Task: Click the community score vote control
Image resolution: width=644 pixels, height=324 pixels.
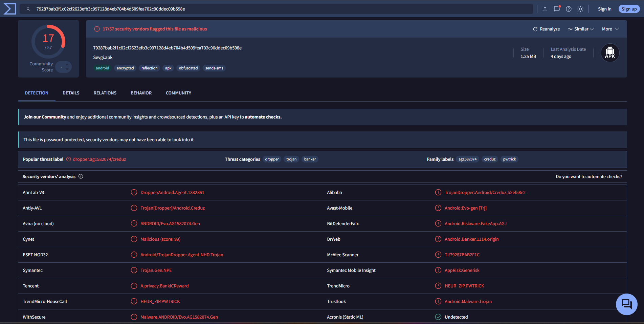Action: coord(64,67)
